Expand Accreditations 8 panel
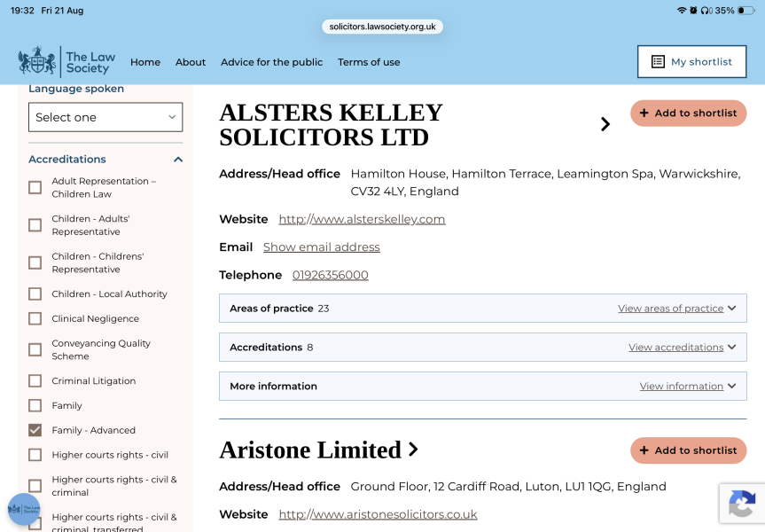 tap(482, 347)
